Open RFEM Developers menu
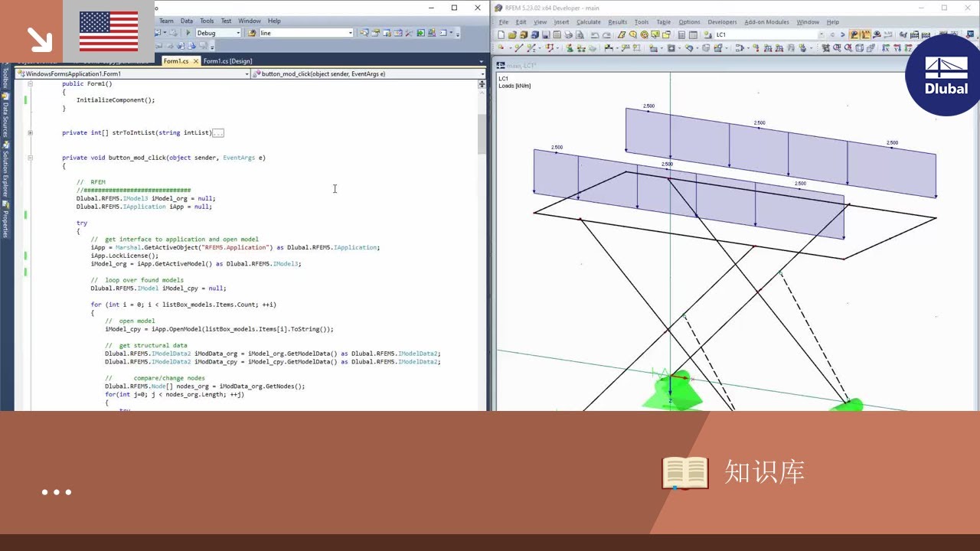Viewport: 980px width, 551px height. (x=722, y=22)
